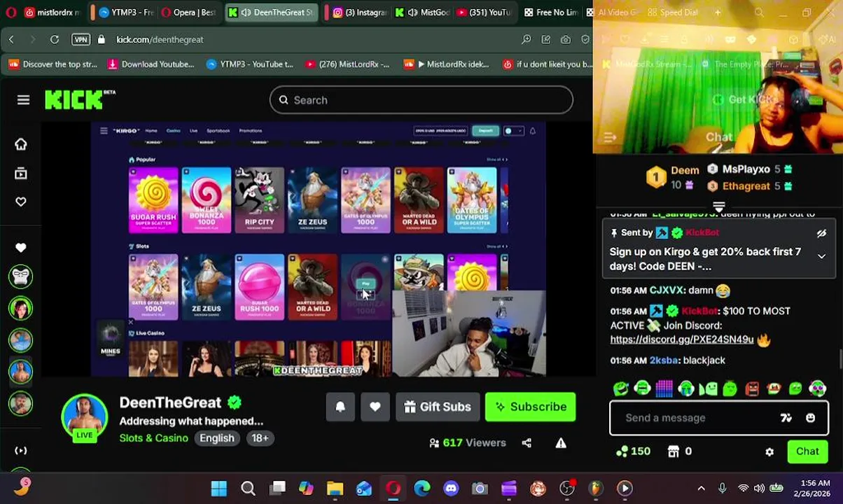Screen dimensions: 843x504
Task: Click the green Subscribe button
Action: pos(530,407)
